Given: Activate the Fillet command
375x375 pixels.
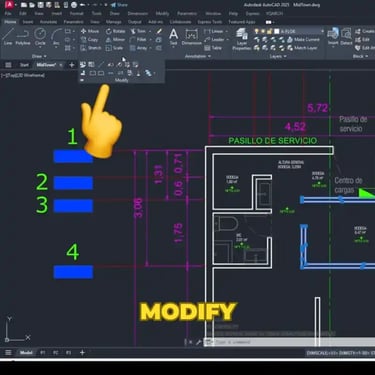Looking at the screenshot, I should point(138,39).
